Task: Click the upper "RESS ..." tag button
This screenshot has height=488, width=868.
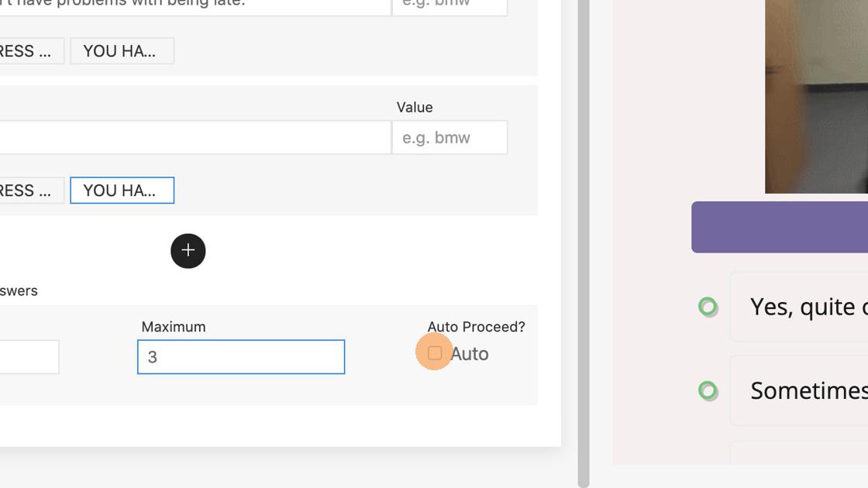Action: click(29, 51)
